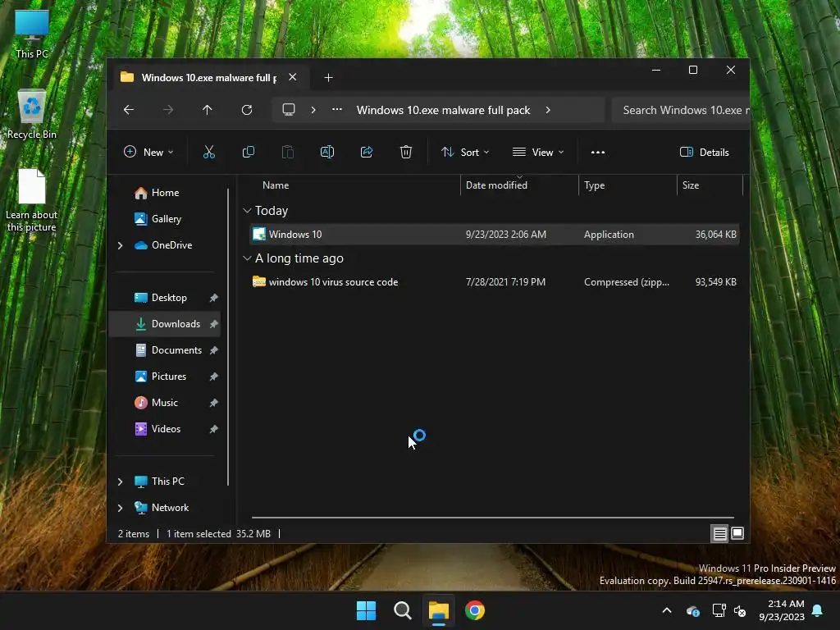Click chevron after folder name in address bar

click(x=547, y=110)
